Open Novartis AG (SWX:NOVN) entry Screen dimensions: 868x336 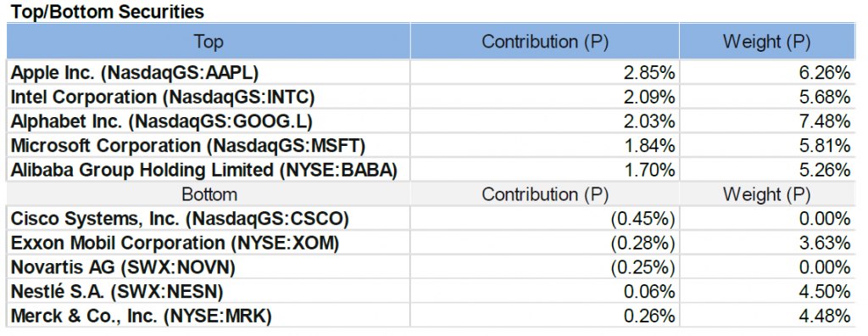(123, 268)
